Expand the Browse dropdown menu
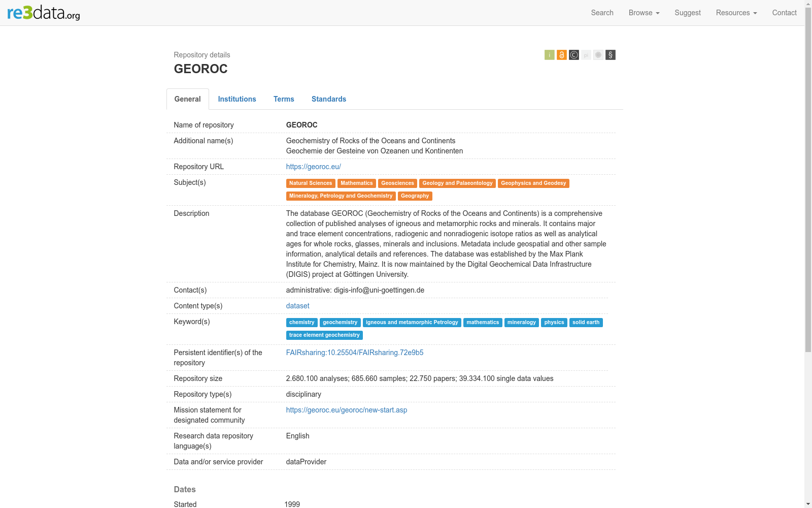This screenshot has width=812, height=508. [x=644, y=13]
